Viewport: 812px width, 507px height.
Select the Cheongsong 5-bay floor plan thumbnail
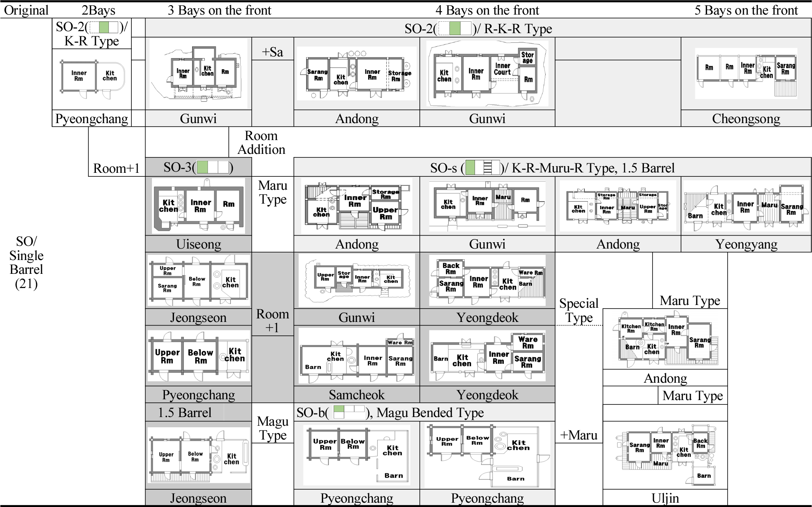pos(746,74)
